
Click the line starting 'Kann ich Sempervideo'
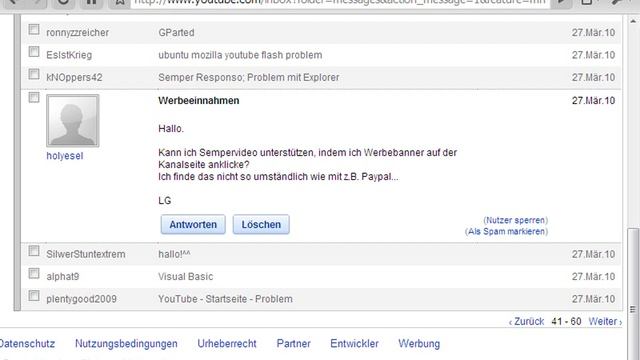pos(307,153)
